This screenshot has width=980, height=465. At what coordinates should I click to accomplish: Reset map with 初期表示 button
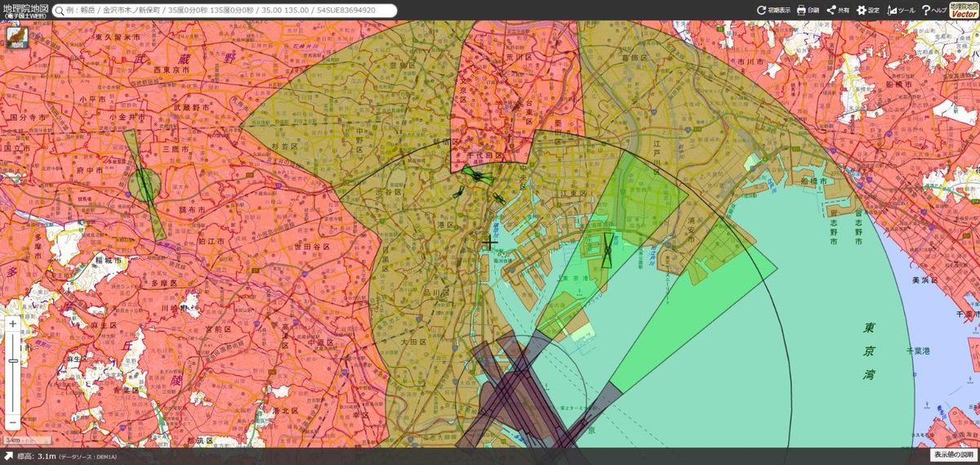(773, 11)
